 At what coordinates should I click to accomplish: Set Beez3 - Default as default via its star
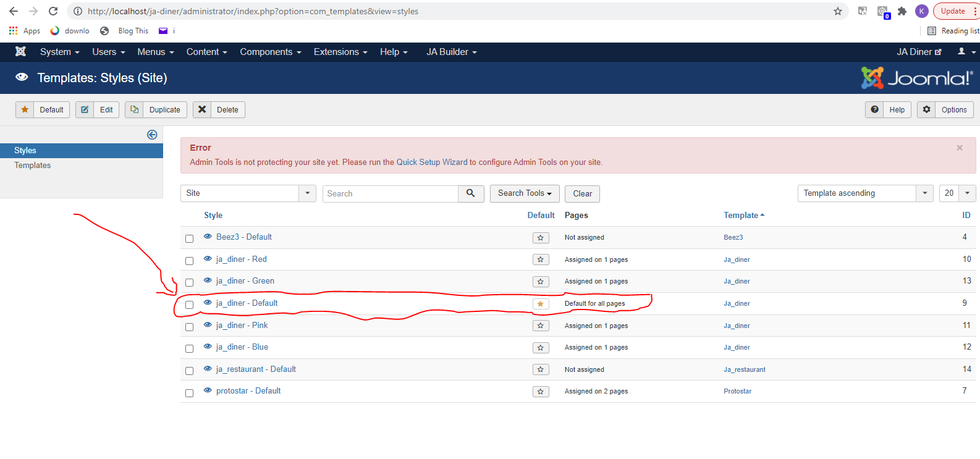pos(541,238)
